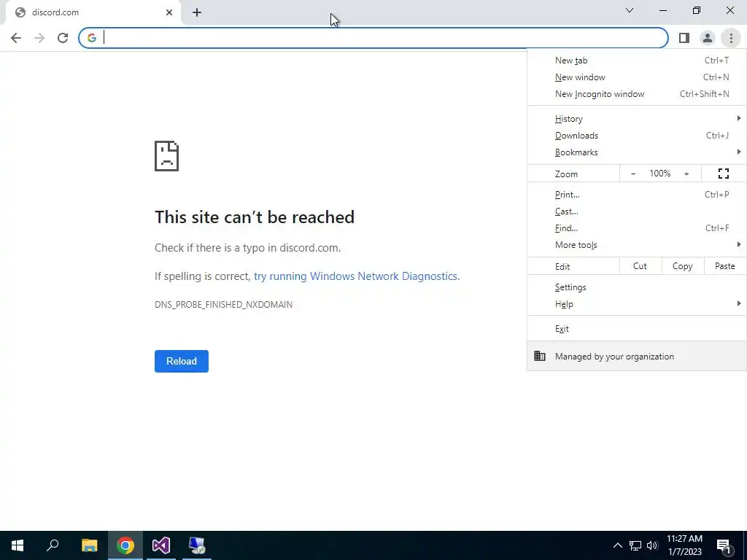Go back using the back arrow
The width and height of the screenshot is (747, 560).
pyautogui.click(x=16, y=38)
